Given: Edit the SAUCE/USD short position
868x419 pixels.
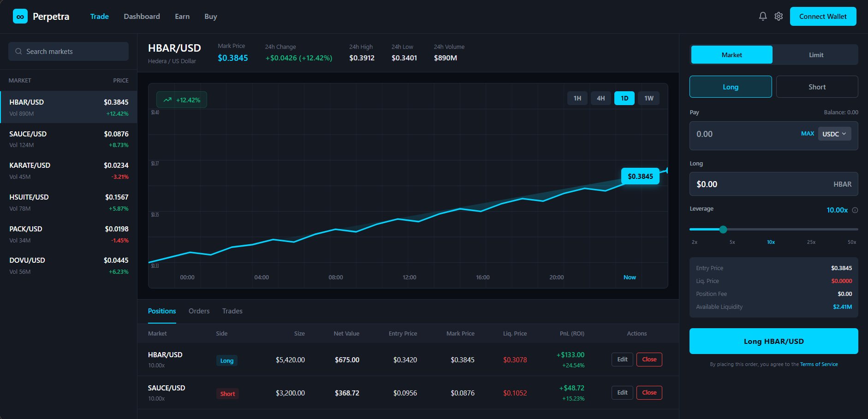Looking at the screenshot, I should click(x=622, y=393).
